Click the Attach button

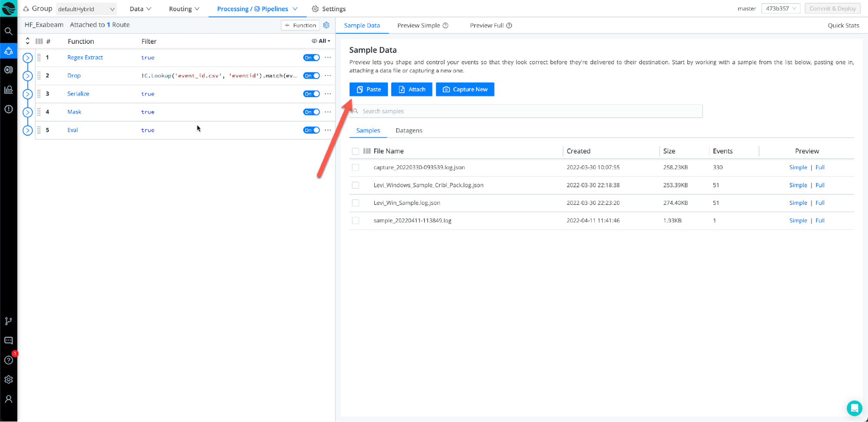411,89
